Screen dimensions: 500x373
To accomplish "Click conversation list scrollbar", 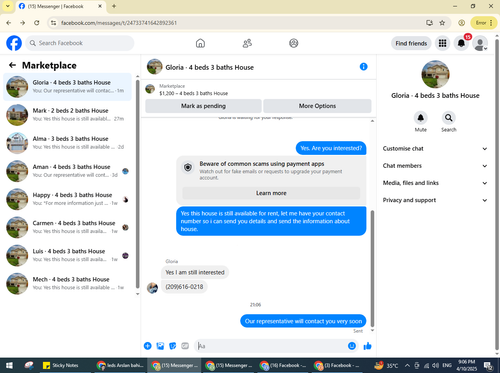I will click(x=137, y=184).
